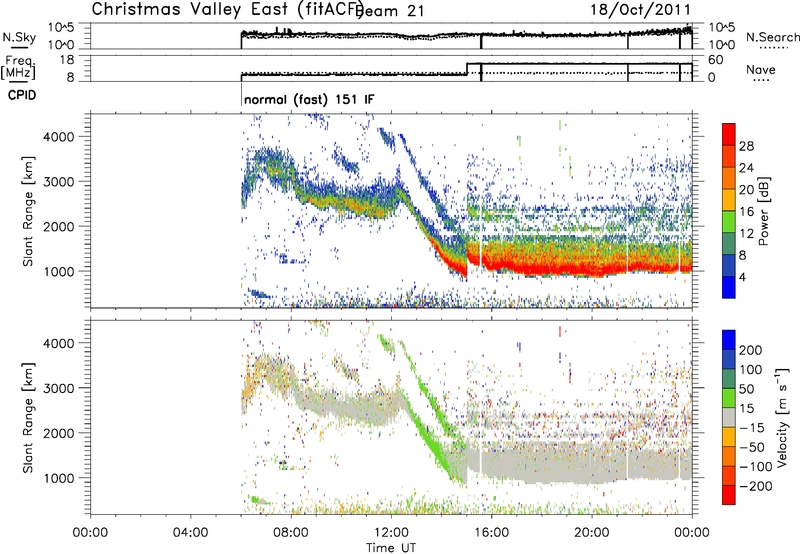
Task: Click "00:00" at start of time axis
Action: (90, 533)
